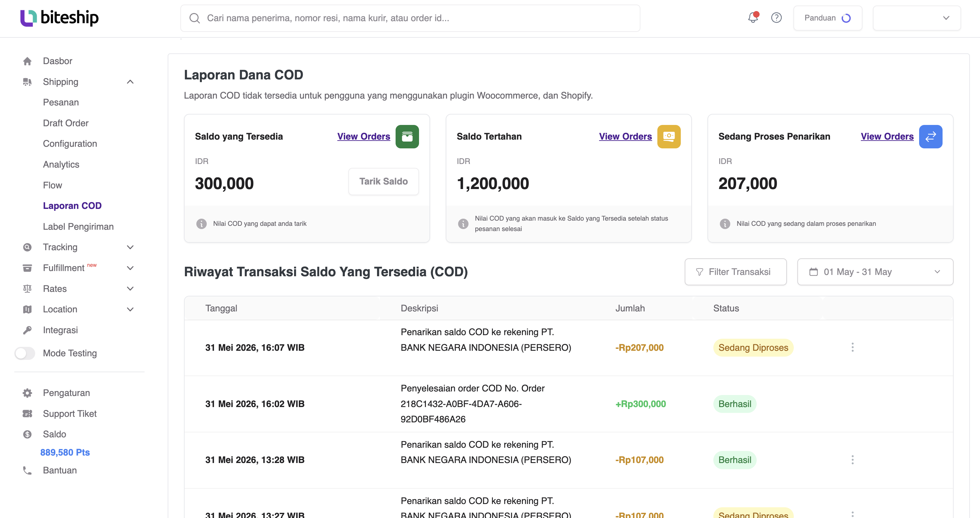
Task: Click the '1,200,000' held balance value
Action: click(x=493, y=183)
